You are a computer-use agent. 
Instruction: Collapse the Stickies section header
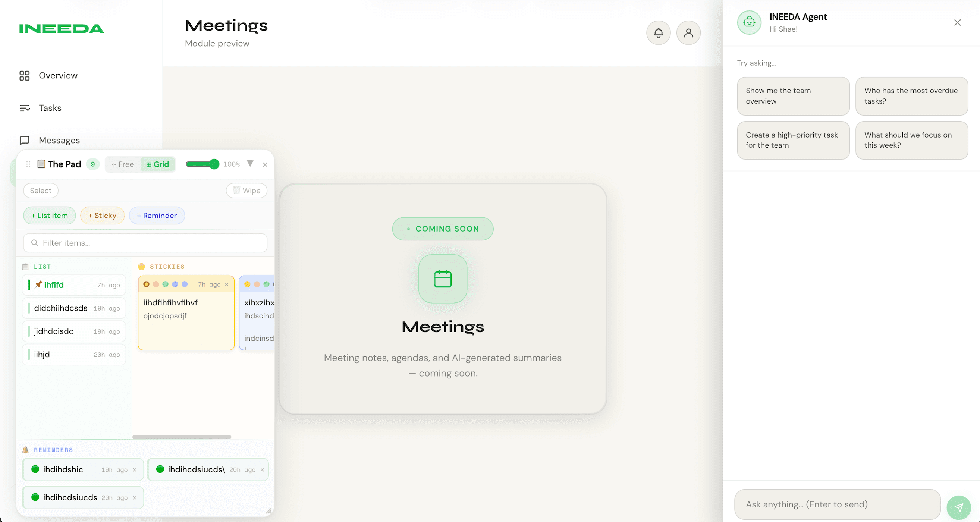[x=167, y=267]
